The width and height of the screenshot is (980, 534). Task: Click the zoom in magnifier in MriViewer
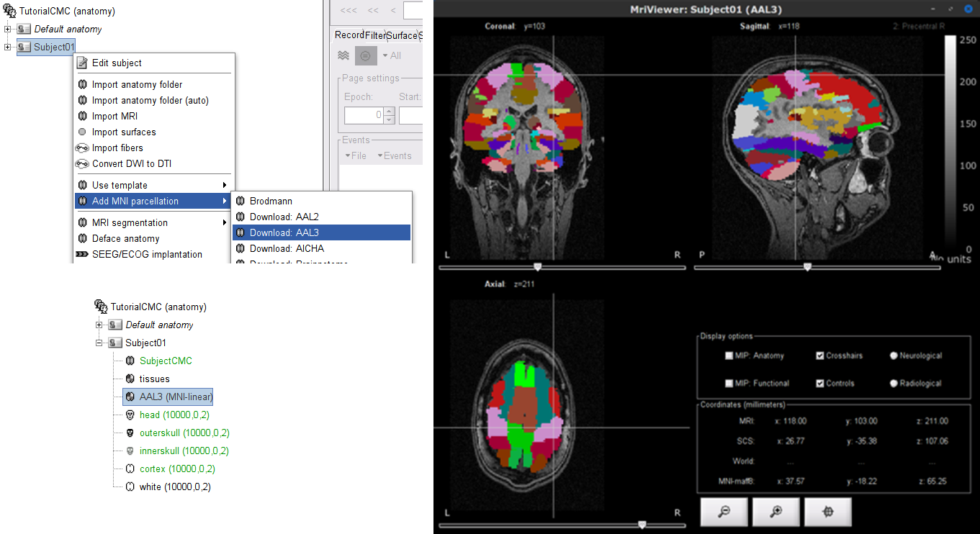pyautogui.click(x=776, y=512)
